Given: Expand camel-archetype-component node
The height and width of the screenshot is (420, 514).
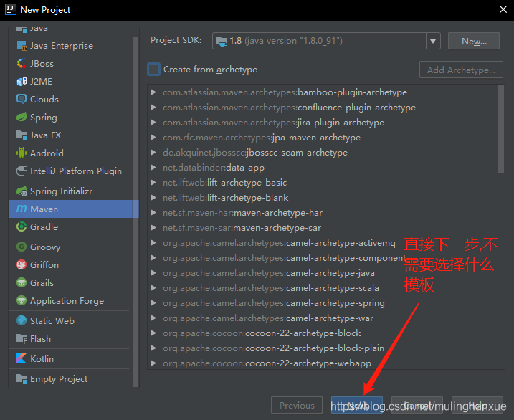Looking at the screenshot, I should (x=153, y=258).
